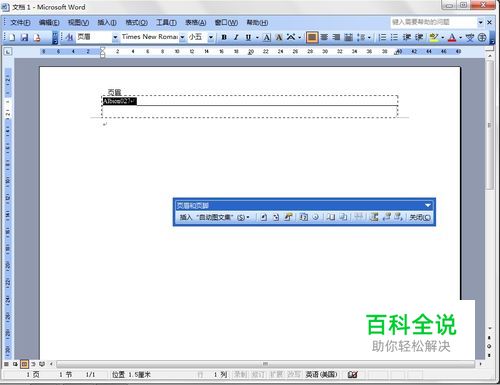Open the style dropdown
This screenshot has width=500, height=385.
coord(115,37)
